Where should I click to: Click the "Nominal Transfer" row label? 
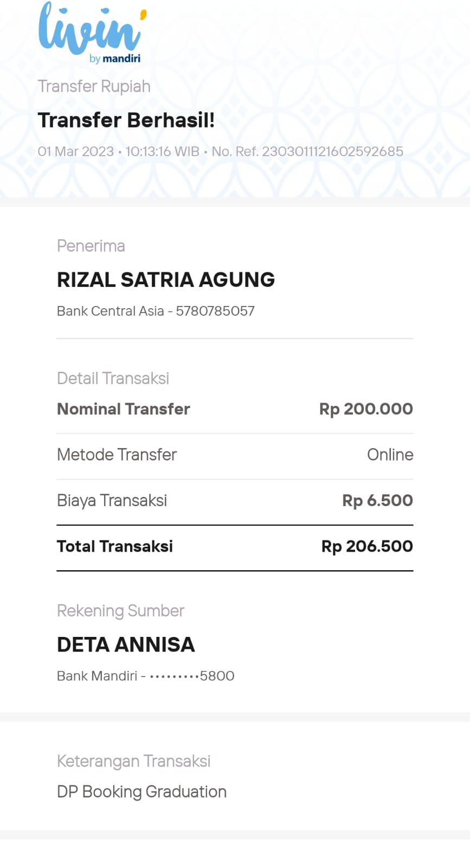[x=124, y=409]
